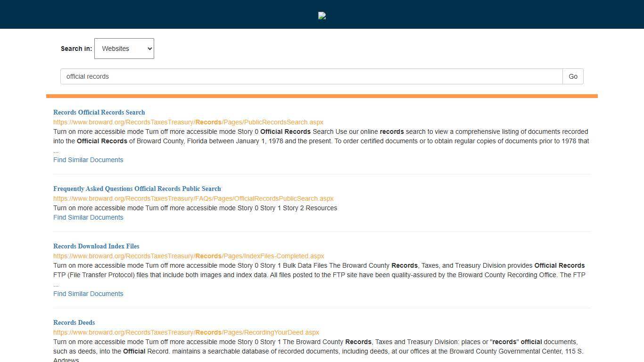Open the 'Records Deeds' result title
This screenshot has width=644, height=362.
point(74,322)
